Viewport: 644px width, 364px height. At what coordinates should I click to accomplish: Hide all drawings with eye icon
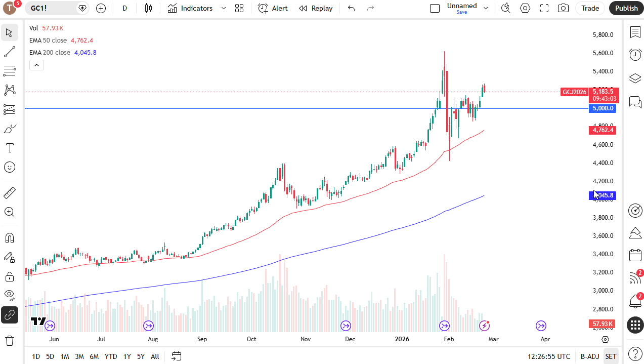click(9, 296)
